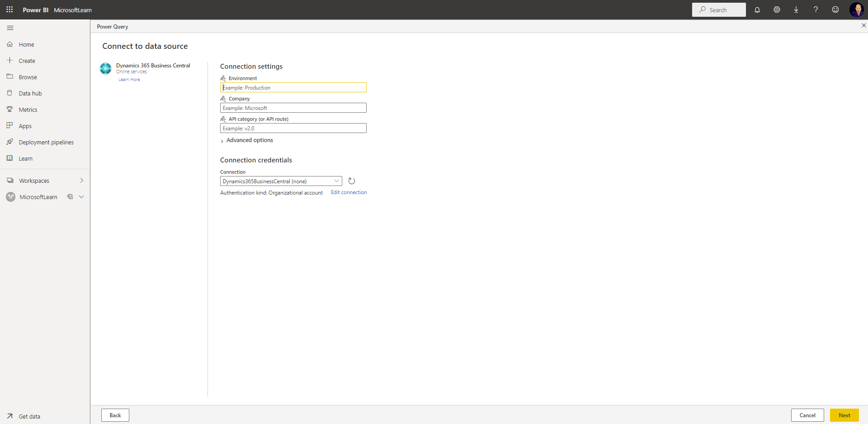The width and height of the screenshot is (868, 424).
Task: Expand the MicrosoftLearn workspace chevron
Action: point(81,197)
